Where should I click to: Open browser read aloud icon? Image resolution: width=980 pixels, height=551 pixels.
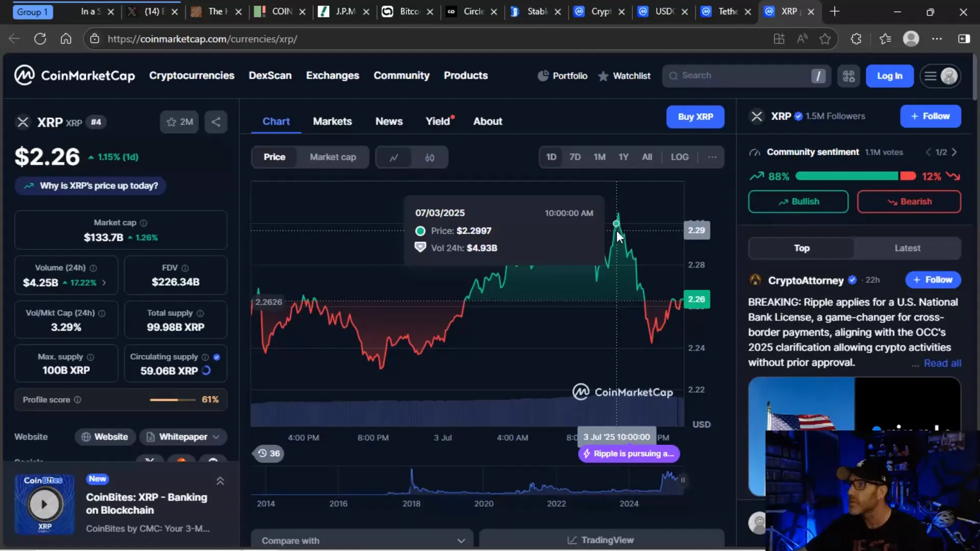[x=802, y=39]
